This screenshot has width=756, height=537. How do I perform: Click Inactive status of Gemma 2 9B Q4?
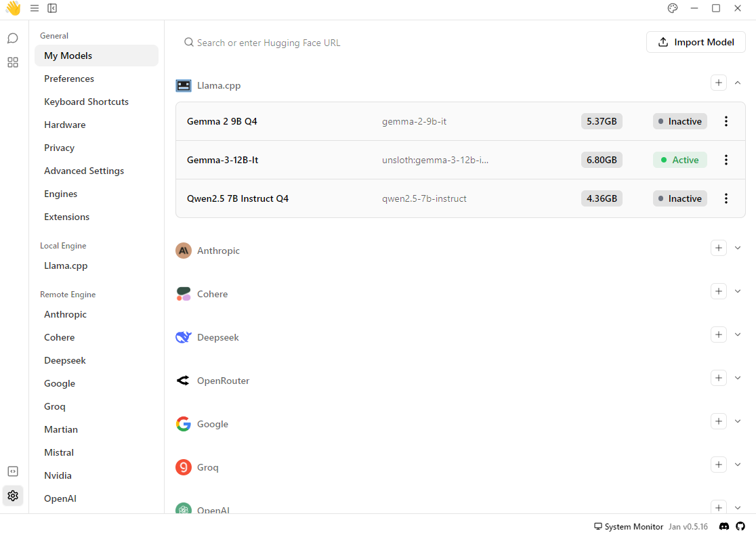point(680,121)
